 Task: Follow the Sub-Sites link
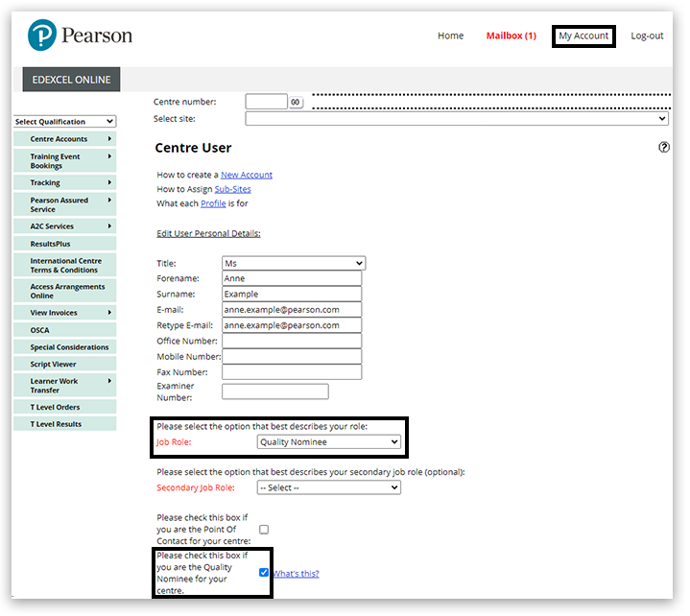point(232,189)
